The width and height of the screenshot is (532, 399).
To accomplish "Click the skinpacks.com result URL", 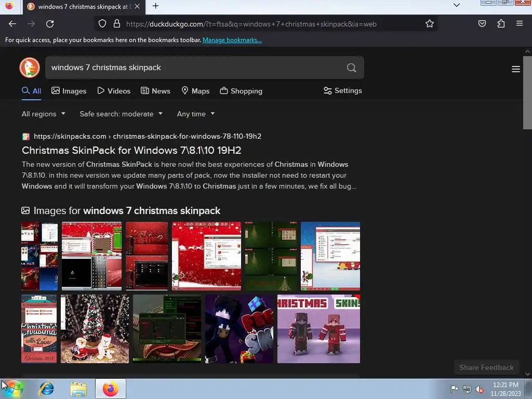I will click(148, 137).
